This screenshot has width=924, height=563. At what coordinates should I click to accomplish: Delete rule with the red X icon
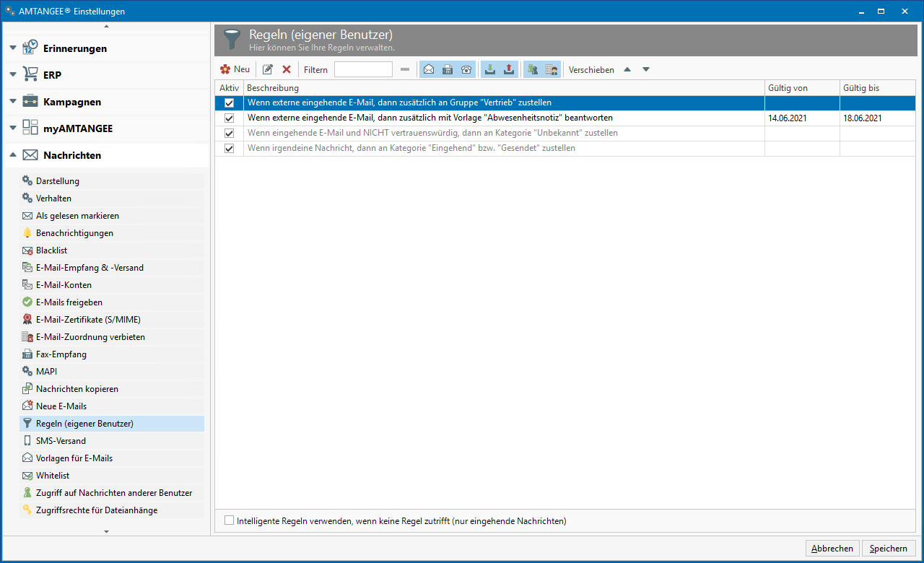point(287,69)
